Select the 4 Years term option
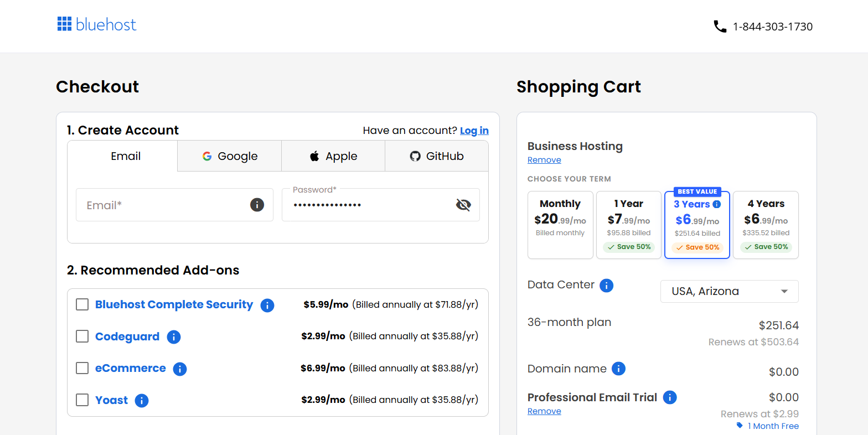This screenshot has height=435, width=868. tap(766, 225)
